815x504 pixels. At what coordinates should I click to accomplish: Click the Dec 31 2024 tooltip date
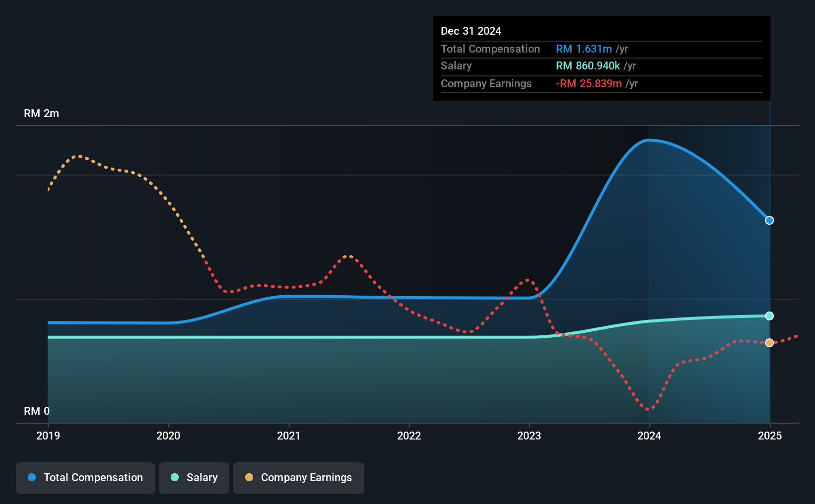point(471,31)
